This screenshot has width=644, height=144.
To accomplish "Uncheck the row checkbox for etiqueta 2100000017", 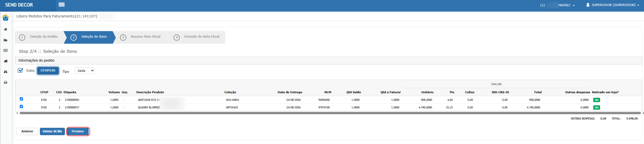I will 21,107.
